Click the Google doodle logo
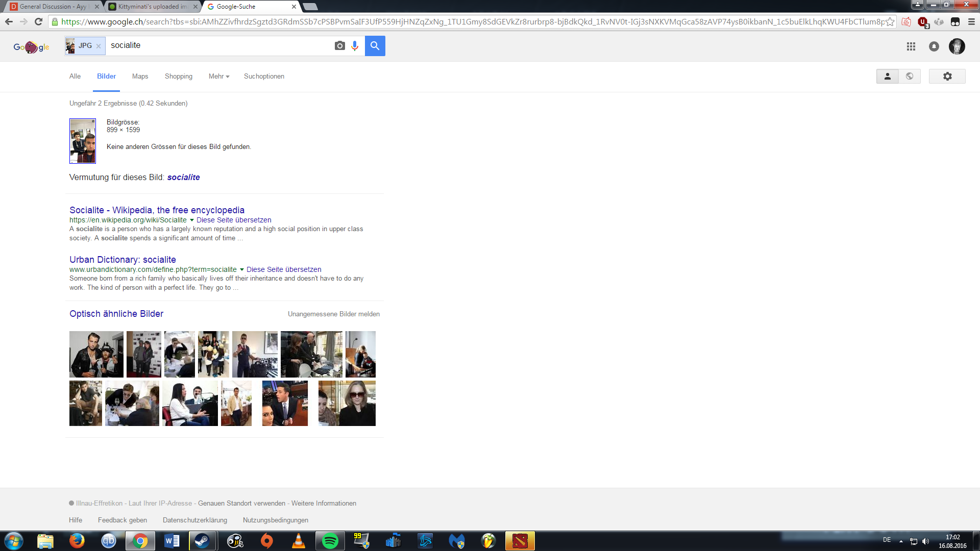This screenshot has width=980, height=551. [31, 47]
